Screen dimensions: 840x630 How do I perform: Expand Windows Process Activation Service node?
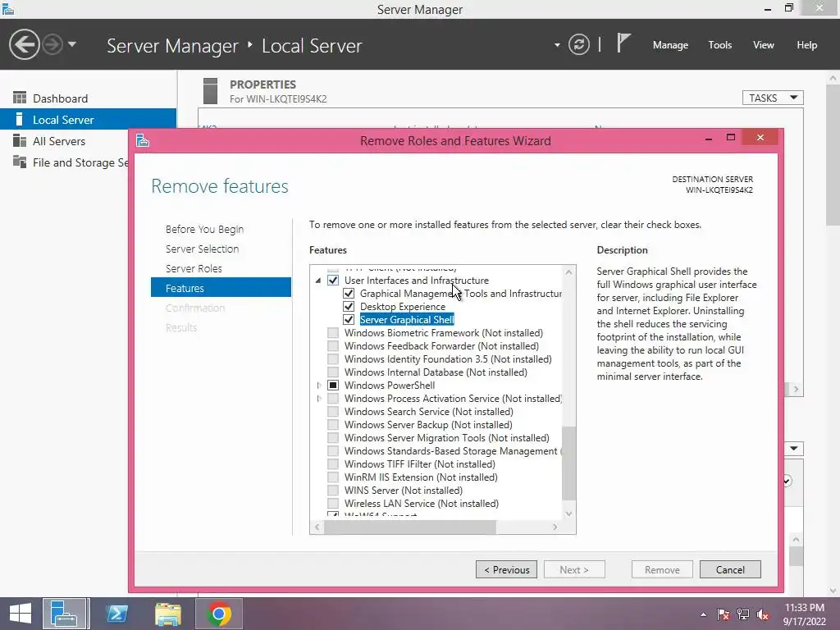[319, 399]
